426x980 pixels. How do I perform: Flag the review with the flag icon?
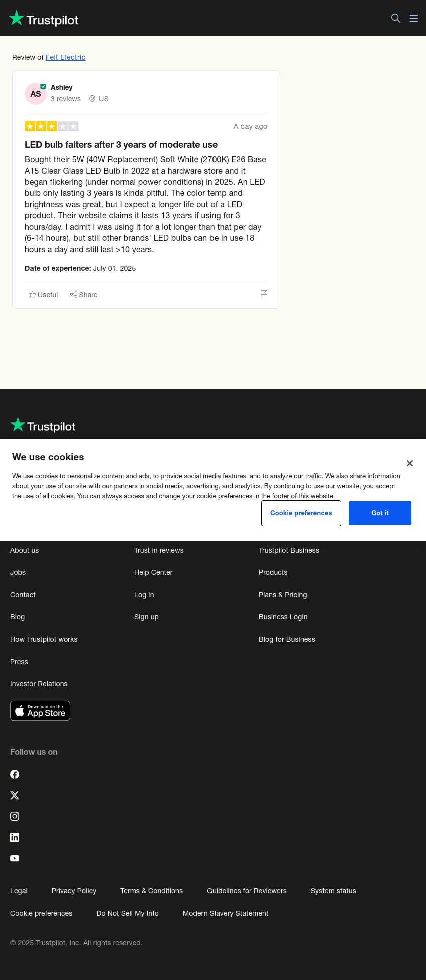264,294
